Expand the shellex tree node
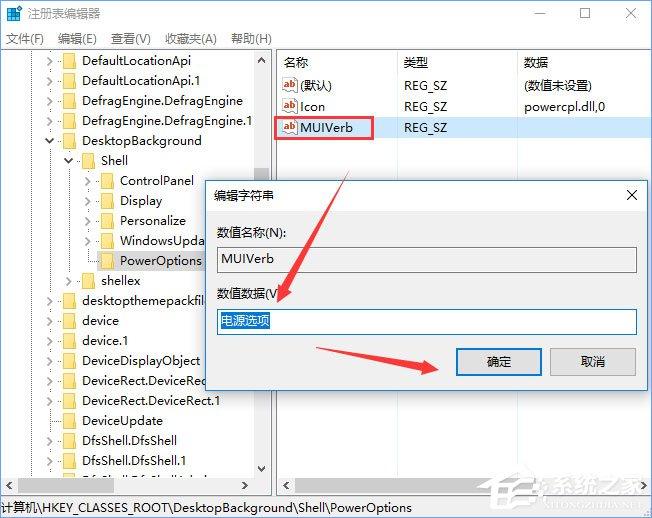The image size is (652, 518). [69, 281]
